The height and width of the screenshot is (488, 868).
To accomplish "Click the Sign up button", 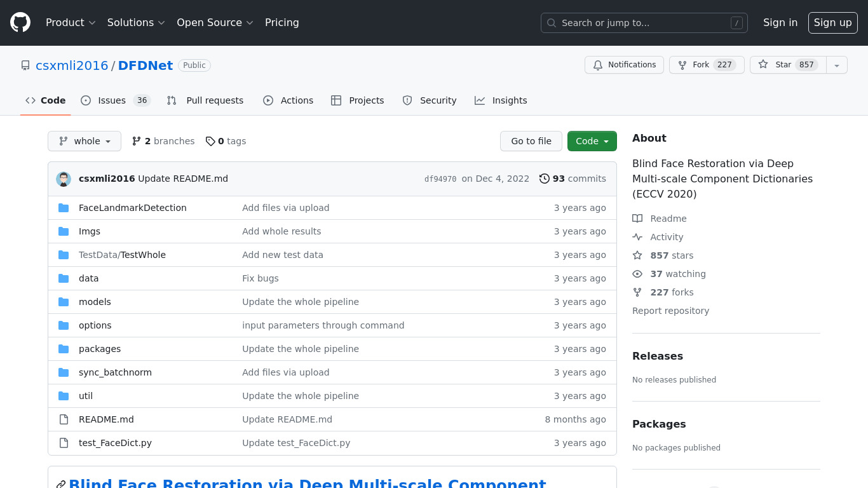I will click(x=833, y=23).
